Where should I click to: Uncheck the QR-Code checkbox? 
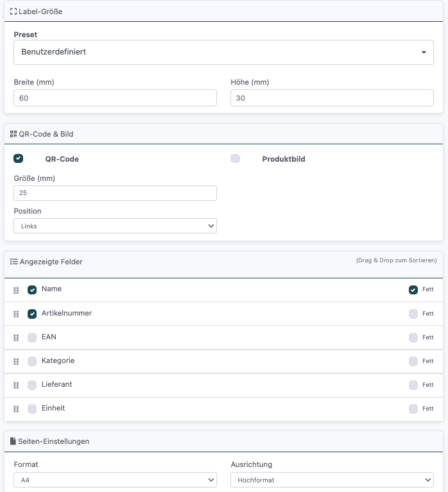click(19, 158)
